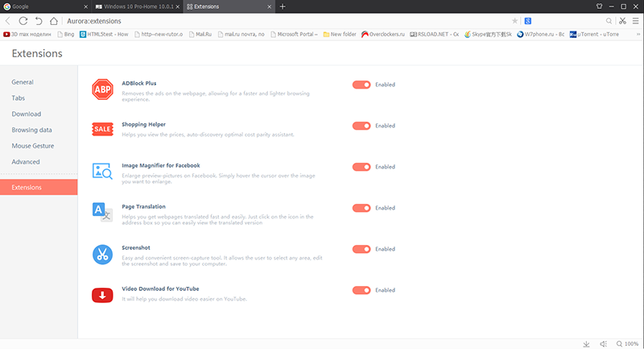Screen dimensions: 644x349
Task: Click the Video Download for YouTube icon
Action: 102,295
